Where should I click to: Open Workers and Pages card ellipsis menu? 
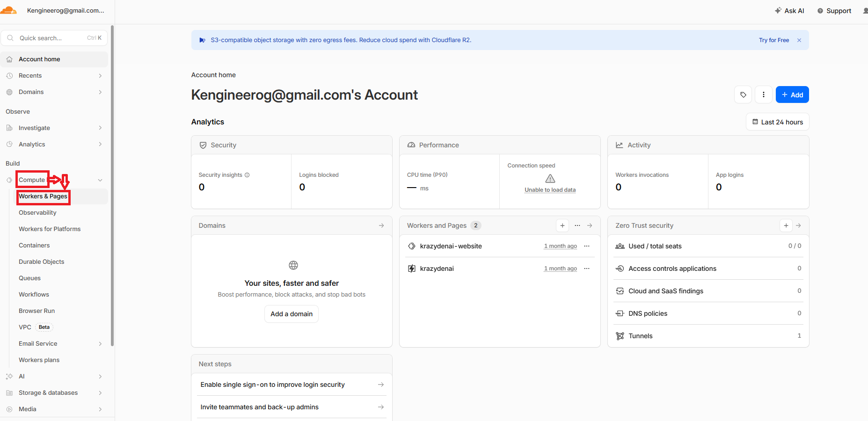pos(577,225)
